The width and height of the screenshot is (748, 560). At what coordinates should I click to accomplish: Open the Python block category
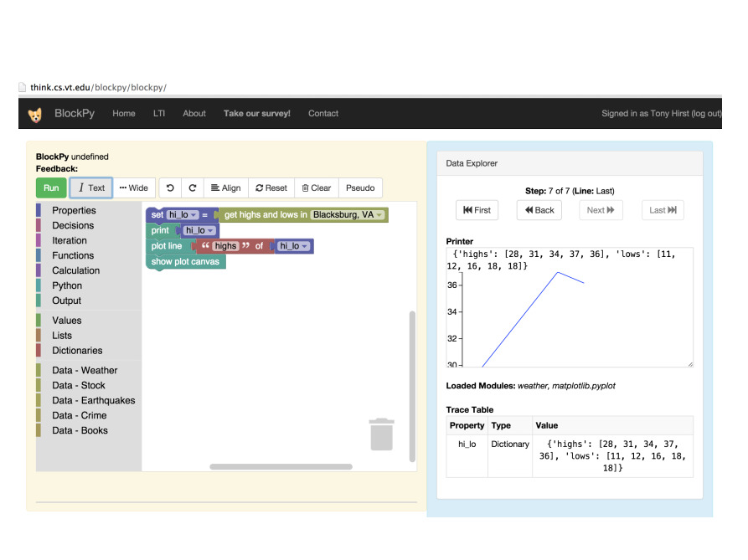[67, 285]
